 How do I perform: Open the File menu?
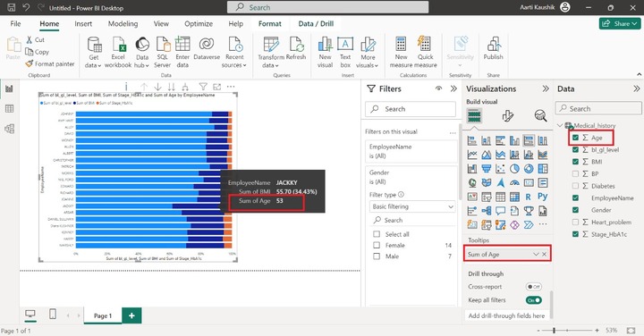15,24
